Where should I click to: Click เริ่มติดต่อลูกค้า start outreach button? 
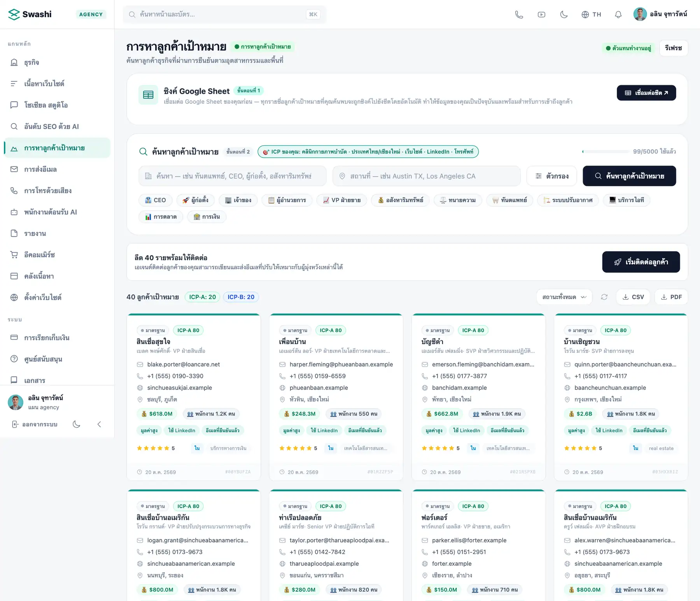click(x=641, y=262)
